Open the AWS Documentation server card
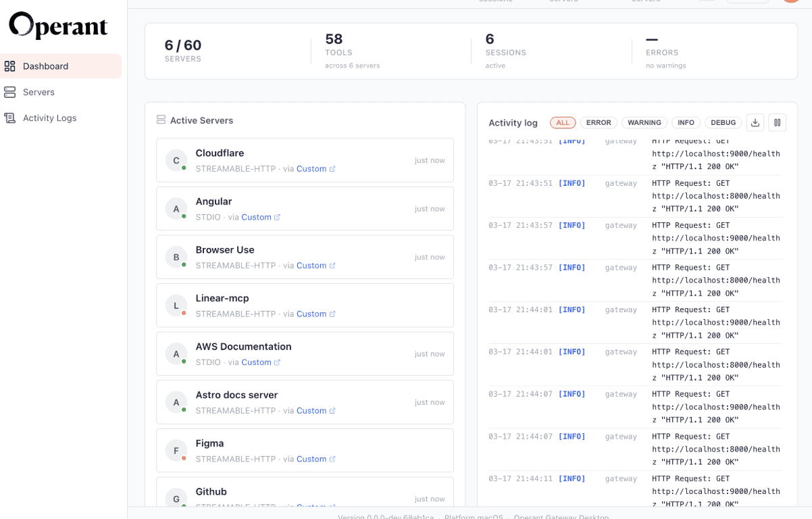This screenshot has height=519, width=812. click(x=305, y=354)
